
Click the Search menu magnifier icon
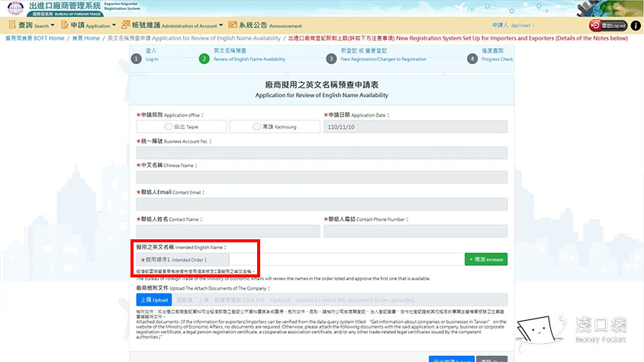tap(12, 25)
